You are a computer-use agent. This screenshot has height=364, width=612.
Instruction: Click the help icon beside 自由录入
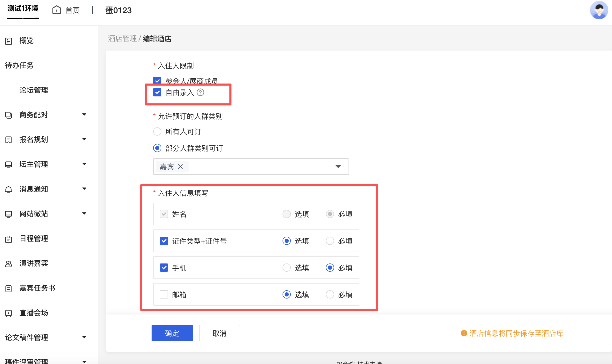tap(200, 92)
